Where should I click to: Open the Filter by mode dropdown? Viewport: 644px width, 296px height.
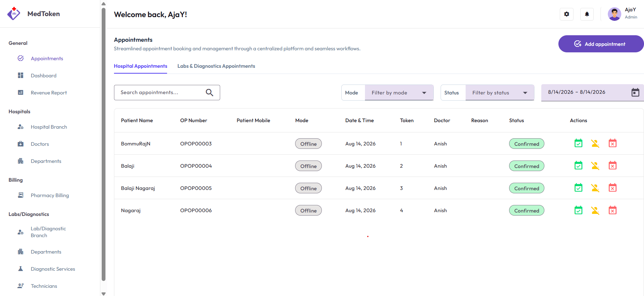pyautogui.click(x=399, y=93)
